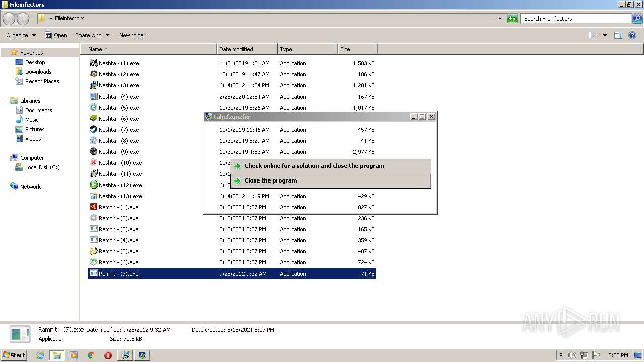Click the Neshta - (1).exe file icon
644x362 pixels.
(x=93, y=63)
